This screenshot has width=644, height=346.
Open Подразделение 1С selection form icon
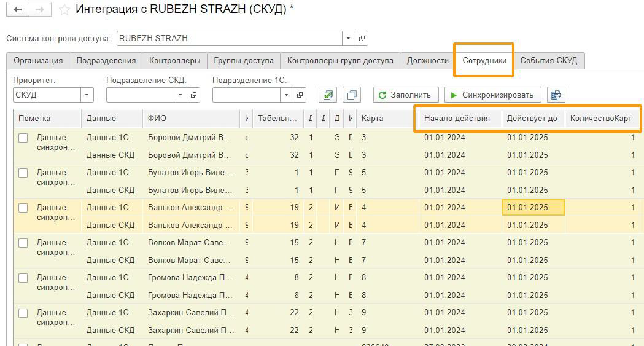click(300, 95)
